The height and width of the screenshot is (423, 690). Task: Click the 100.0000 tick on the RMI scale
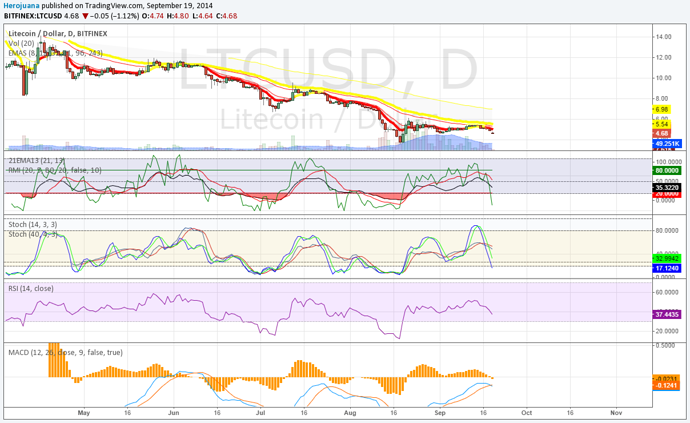(x=669, y=162)
